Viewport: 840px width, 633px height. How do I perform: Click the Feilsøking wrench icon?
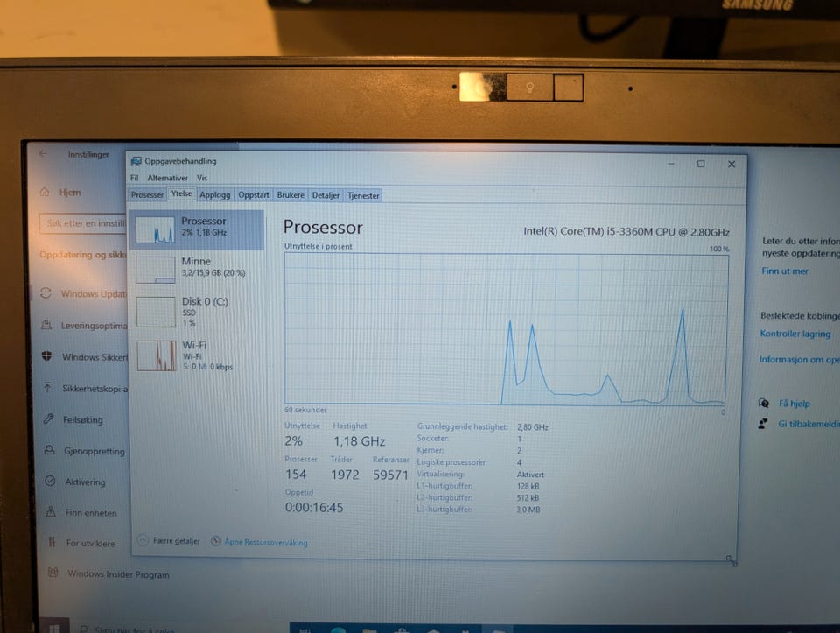click(49, 418)
